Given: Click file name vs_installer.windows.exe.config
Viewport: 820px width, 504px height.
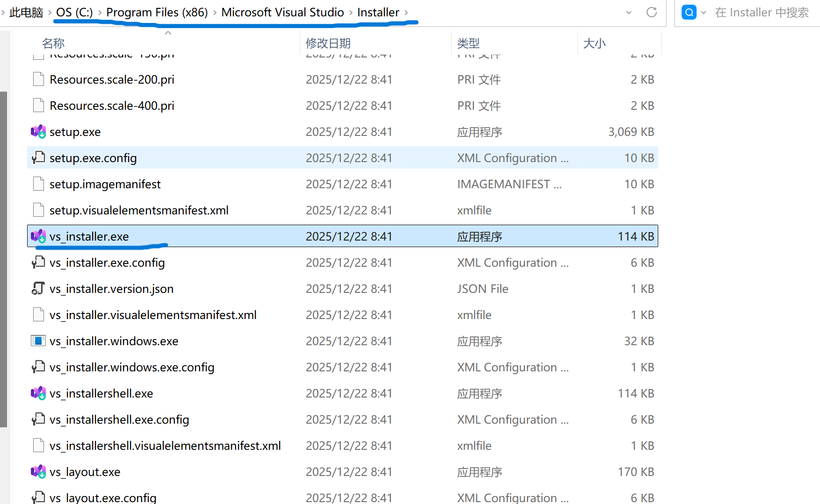Looking at the screenshot, I should pyautogui.click(x=132, y=368).
